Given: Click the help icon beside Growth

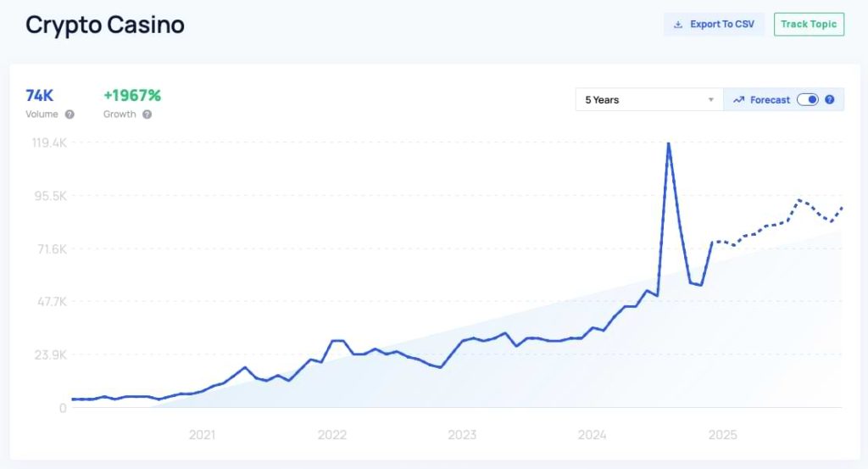Looking at the screenshot, I should click(x=147, y=114).
